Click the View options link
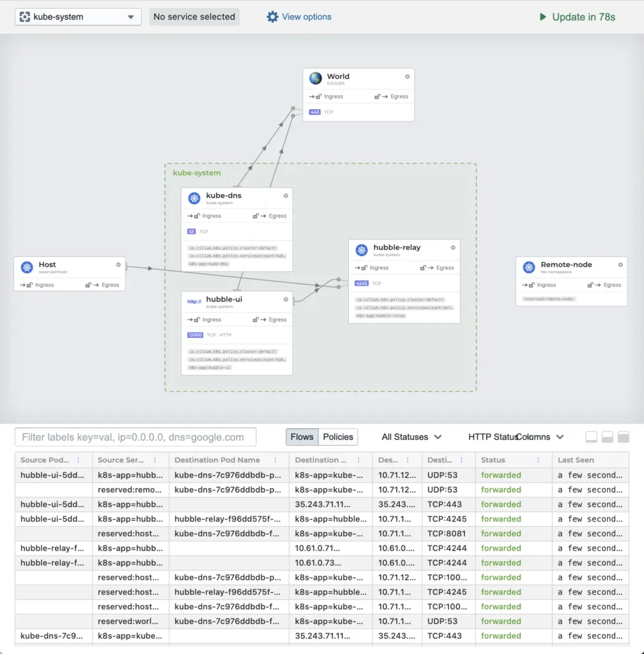The image size is (644, 654). click(306, 17)
